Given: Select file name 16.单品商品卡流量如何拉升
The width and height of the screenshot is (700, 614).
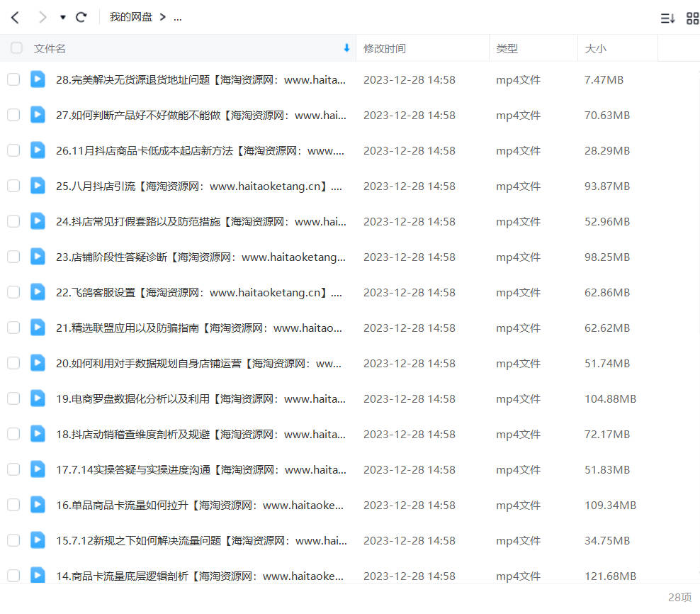Looking at the screenshot, I should click(200, 505).
